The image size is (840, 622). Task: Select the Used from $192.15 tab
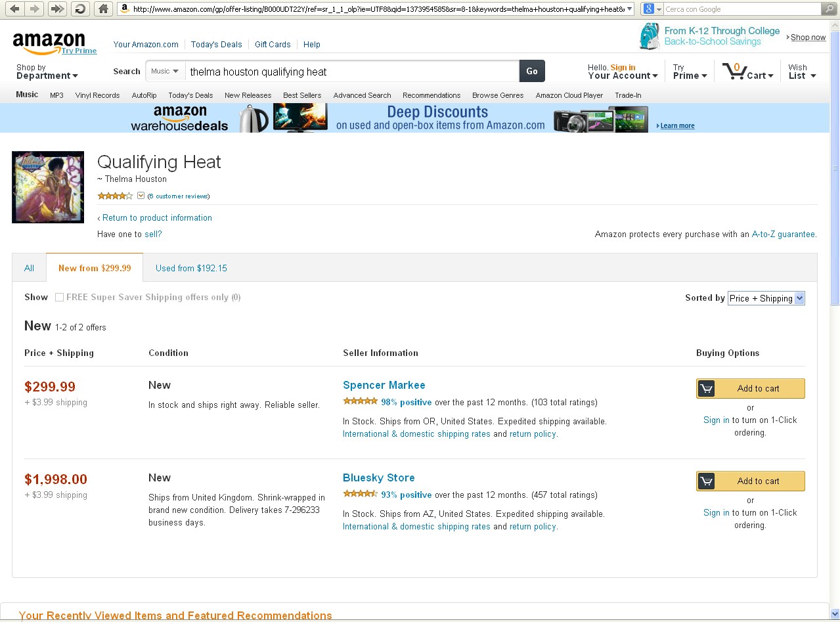click(191, 268)
